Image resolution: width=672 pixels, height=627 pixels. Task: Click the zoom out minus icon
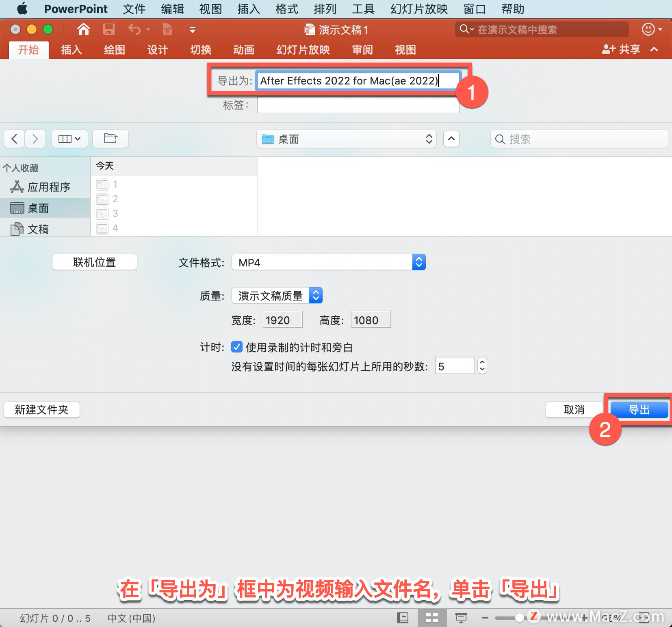coord(485,618)
